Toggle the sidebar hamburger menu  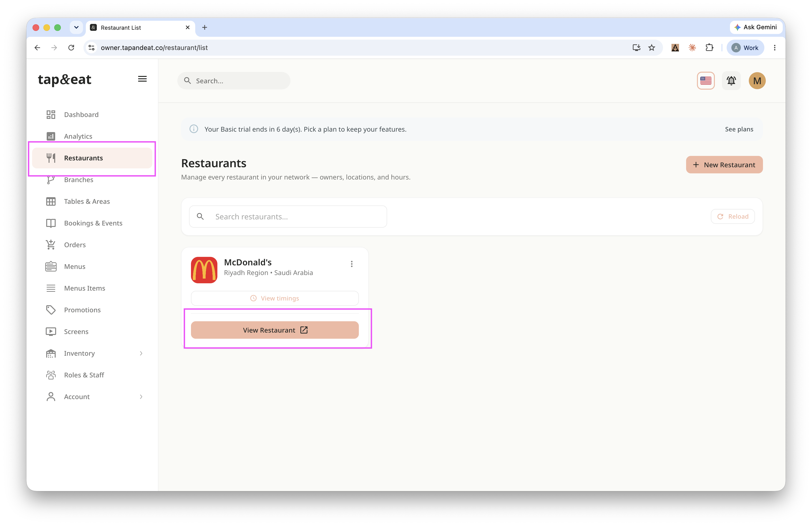pyautogui.click(x=142, y=79)
